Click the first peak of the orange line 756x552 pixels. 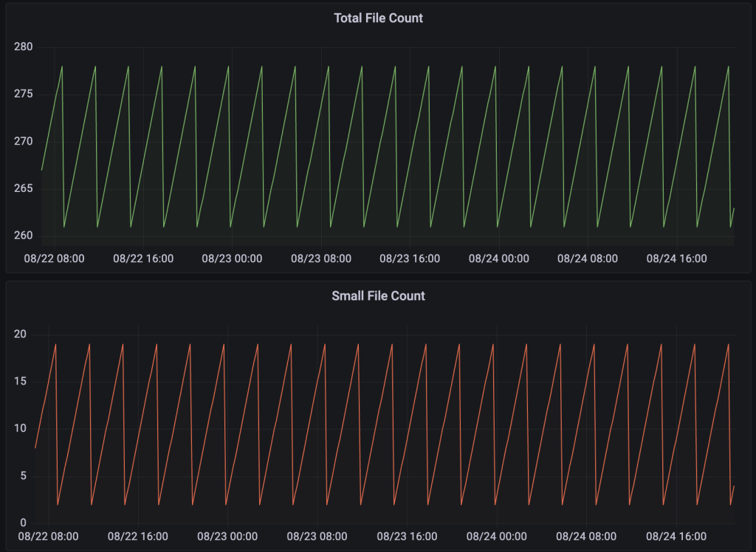[55, 344]
